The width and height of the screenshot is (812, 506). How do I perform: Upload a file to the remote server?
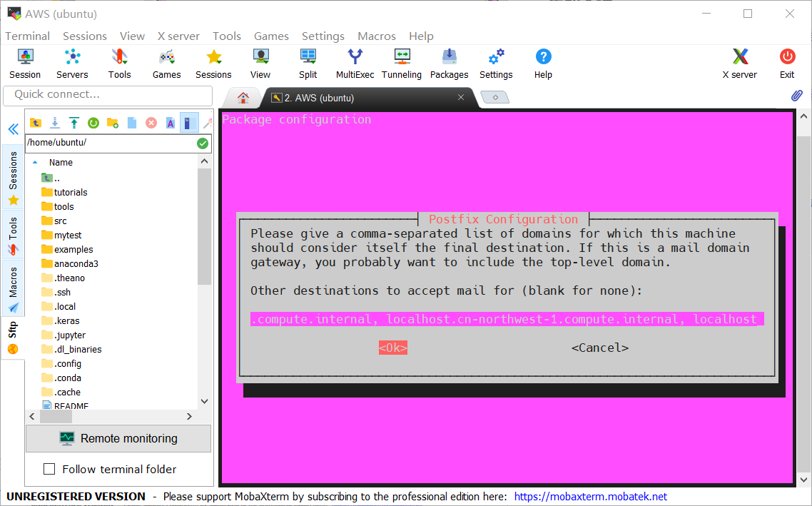73,122
